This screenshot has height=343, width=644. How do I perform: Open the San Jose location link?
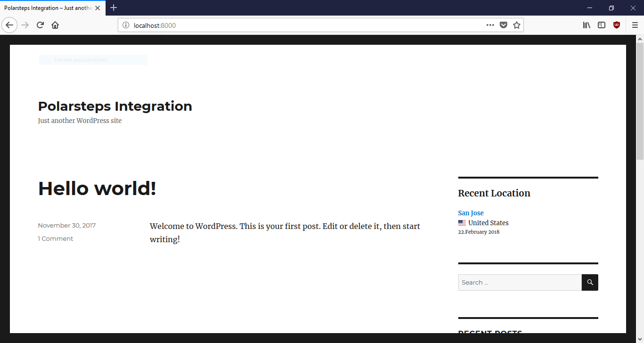(471, 213)
